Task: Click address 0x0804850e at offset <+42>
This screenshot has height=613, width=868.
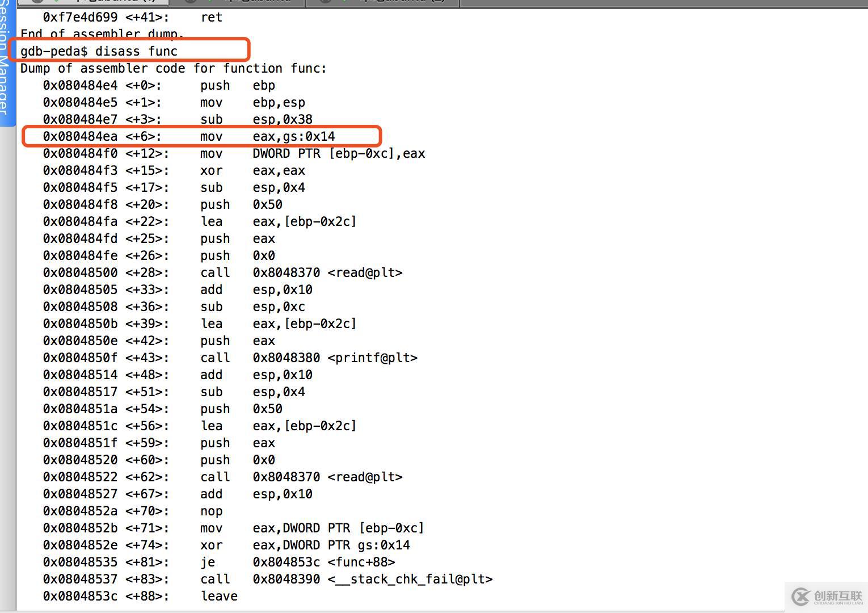Action: 80,341
